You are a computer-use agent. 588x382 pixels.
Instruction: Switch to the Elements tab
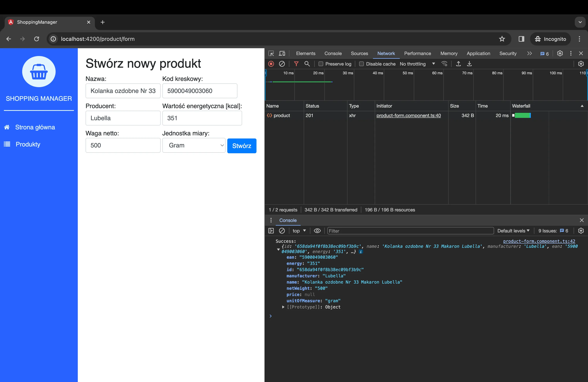pos(306,53)
